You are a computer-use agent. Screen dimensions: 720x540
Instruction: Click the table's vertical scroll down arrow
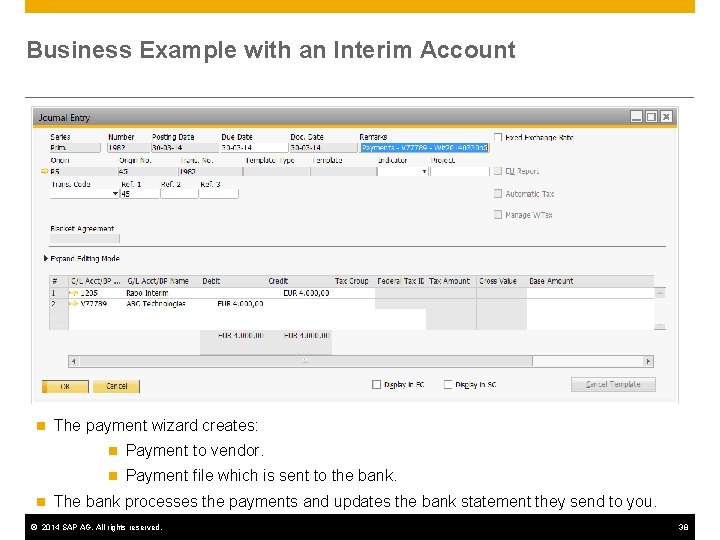[660, 326]
